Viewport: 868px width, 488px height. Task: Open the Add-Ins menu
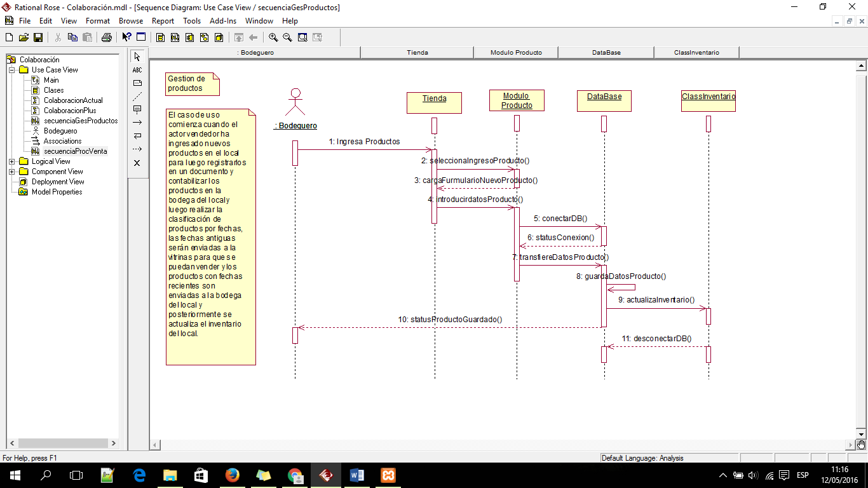pyautogui.click(x=223, y=21)
